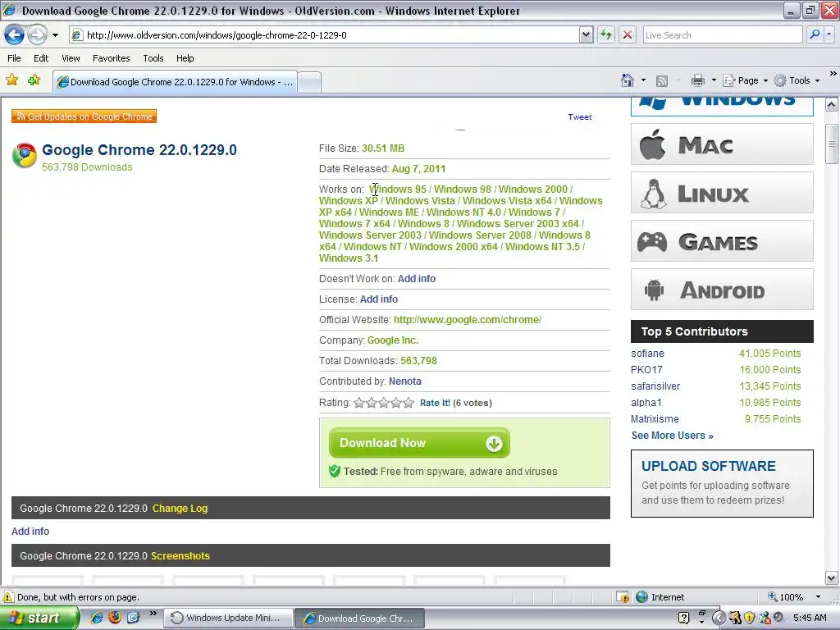Screen dimensions: 840x630
Task: Click the Home house icon
Action: coord(628,80)
